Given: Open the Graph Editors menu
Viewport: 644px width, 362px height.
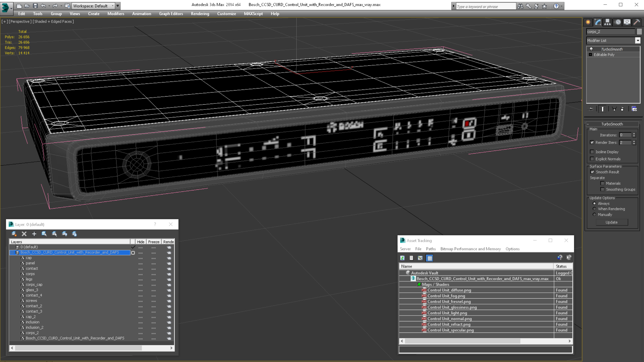Looking at the screenshot, I should coord(171,14).
